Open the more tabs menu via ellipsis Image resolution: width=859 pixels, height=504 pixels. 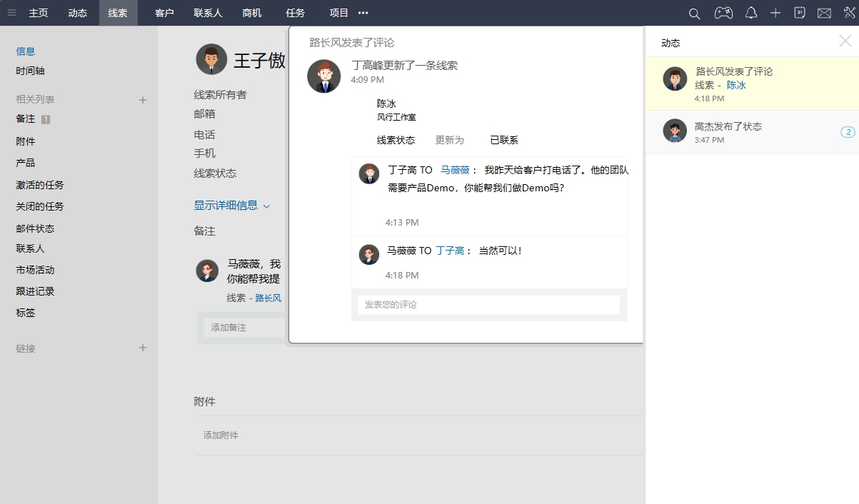click(x=363, y=12)
